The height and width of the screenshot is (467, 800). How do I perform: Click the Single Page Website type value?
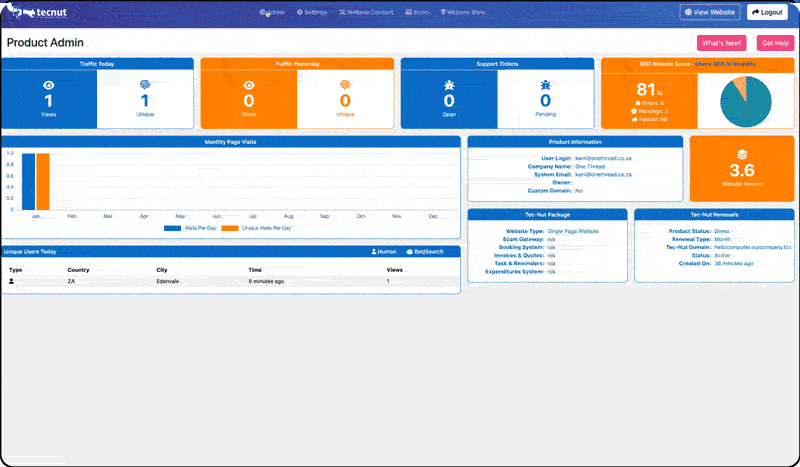(x=573, y=231)
